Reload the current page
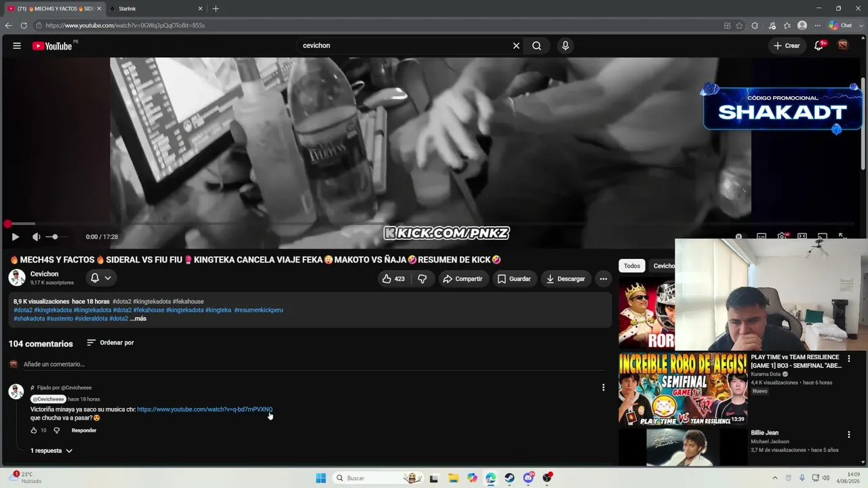Screen dimensions: 868x488 point(24,26)
